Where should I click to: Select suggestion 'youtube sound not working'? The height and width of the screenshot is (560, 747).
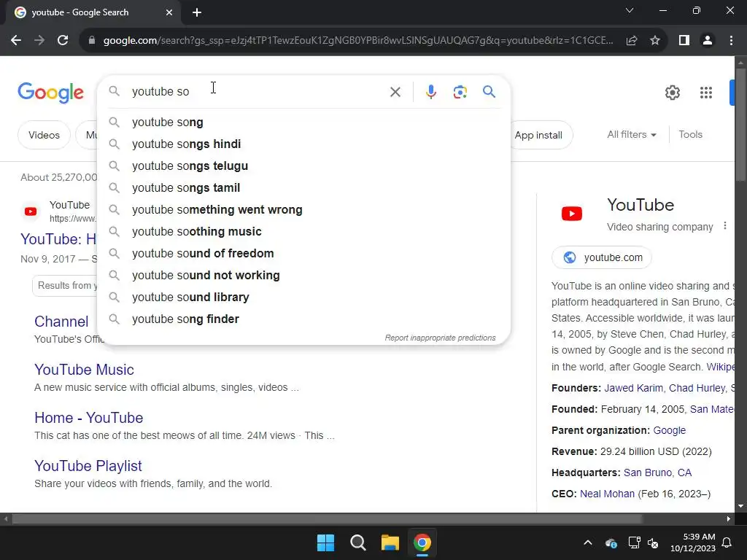(x=304, y=276)
